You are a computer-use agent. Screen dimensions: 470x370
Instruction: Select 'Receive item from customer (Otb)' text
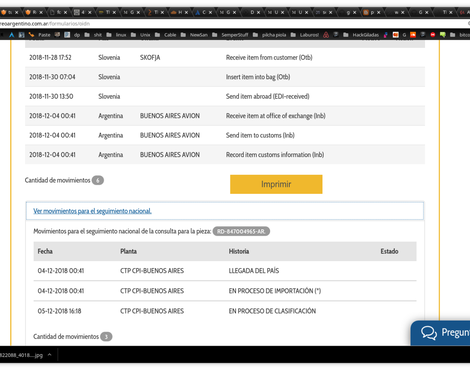pyautogui.click(x=269, y=57)
